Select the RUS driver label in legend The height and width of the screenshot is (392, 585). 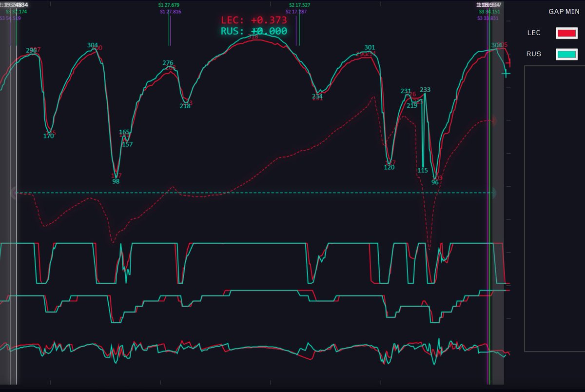[x=534, y=54]
